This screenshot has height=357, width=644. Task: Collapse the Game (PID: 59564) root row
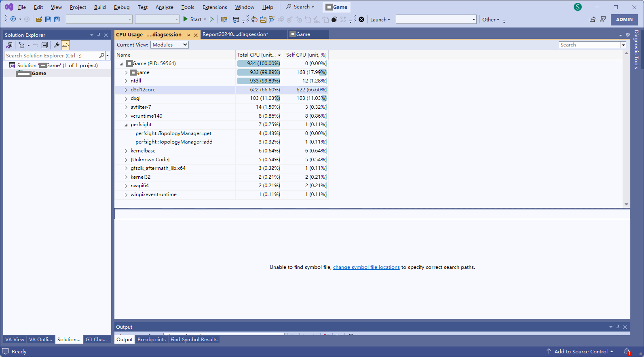(x=121, y=63)
